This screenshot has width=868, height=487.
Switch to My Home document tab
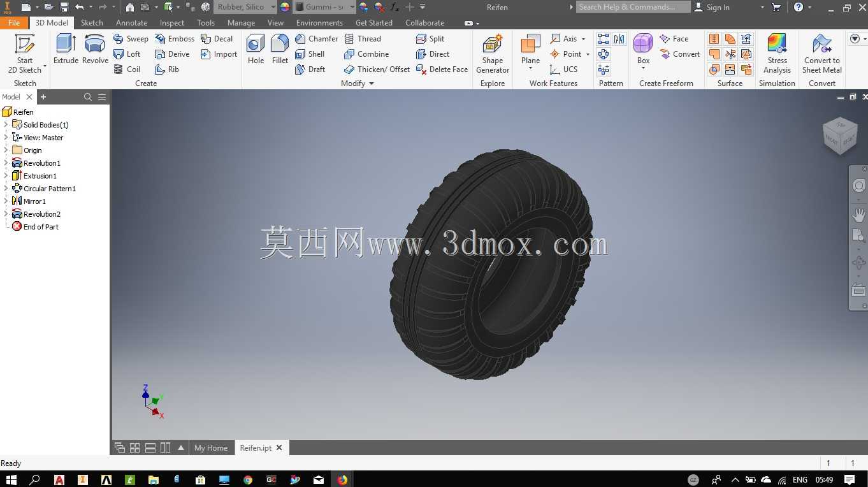click(211, 448)
